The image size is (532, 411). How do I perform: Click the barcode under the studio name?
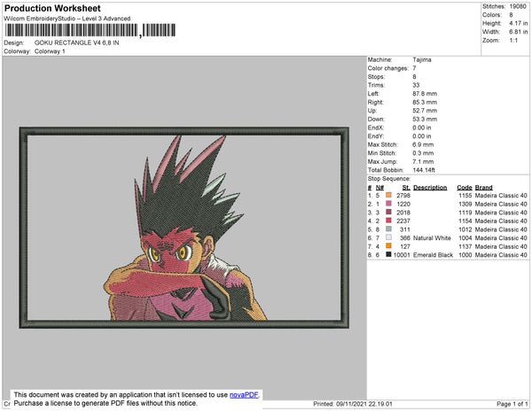pyautogui.click(x=90, y=30)
